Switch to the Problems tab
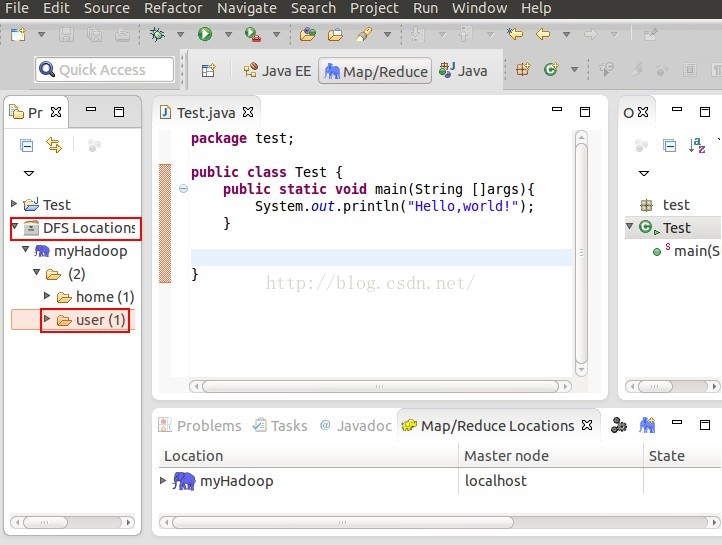This screenshot has height=545, width=722. click(200, 425)
